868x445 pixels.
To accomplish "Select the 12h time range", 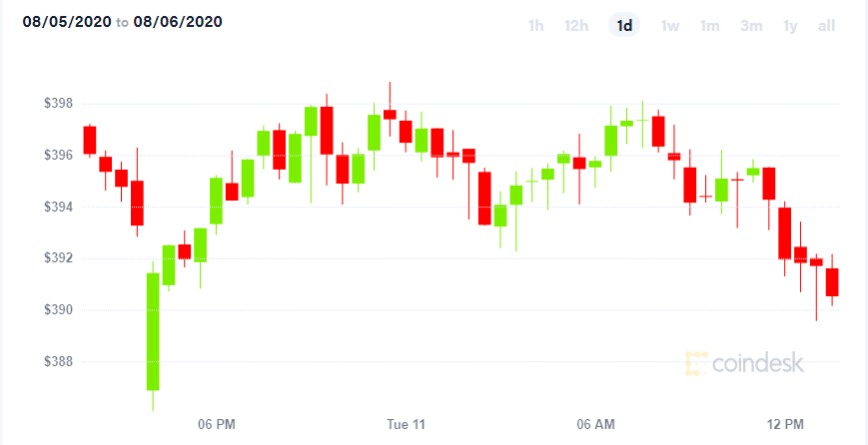I will pyautogui.click(x=575, y=25).
